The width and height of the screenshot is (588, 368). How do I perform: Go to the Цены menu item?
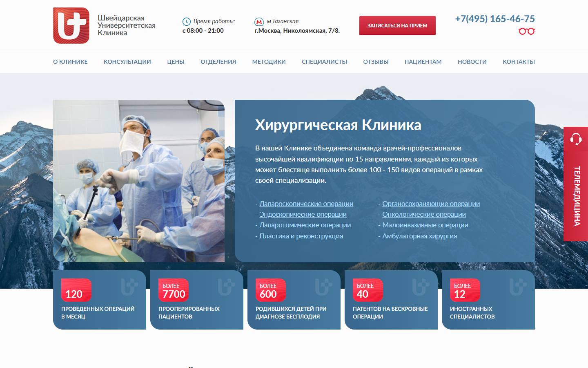176,62
